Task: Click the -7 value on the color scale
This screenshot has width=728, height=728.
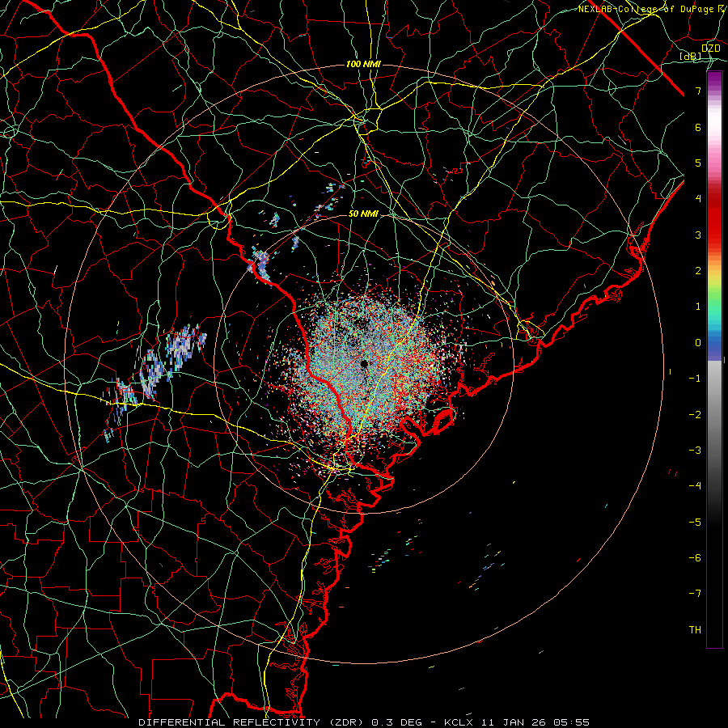Action: click(x=695, y=594)
